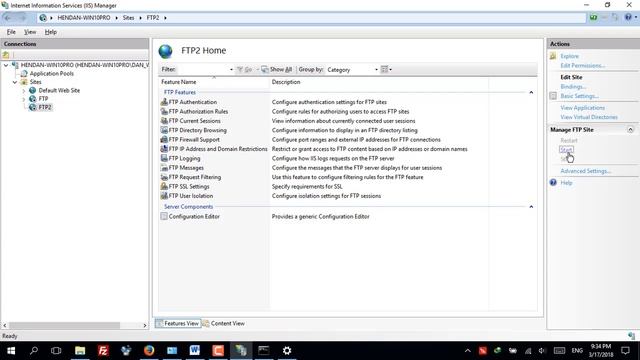The height and width of the screenshot is (360, 640).
Task: Open FTP IP Address and Domain Restrictions icon
Action: pos(164,149)
